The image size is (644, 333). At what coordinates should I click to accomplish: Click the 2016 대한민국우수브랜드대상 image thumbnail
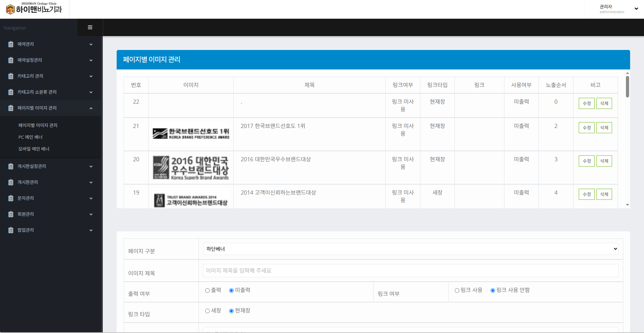click(191, 168)
